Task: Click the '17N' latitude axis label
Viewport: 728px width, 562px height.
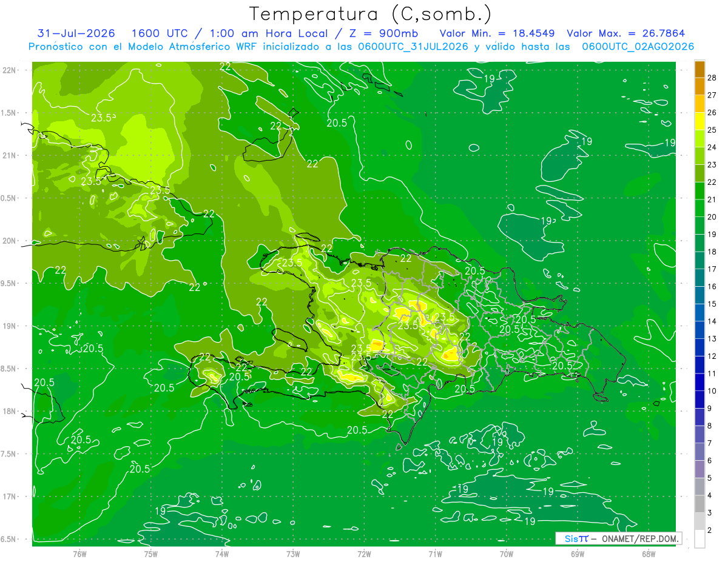Action: (10, 497)
